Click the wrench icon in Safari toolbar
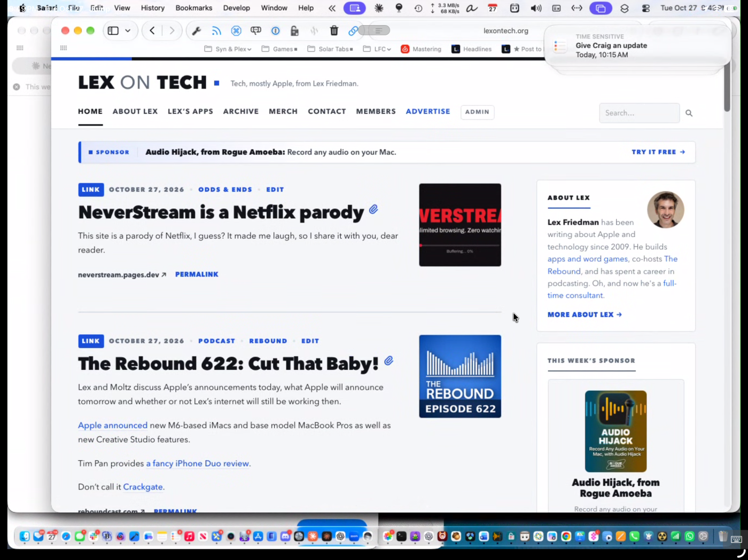748x560 pixels. (x=197, y=31)
